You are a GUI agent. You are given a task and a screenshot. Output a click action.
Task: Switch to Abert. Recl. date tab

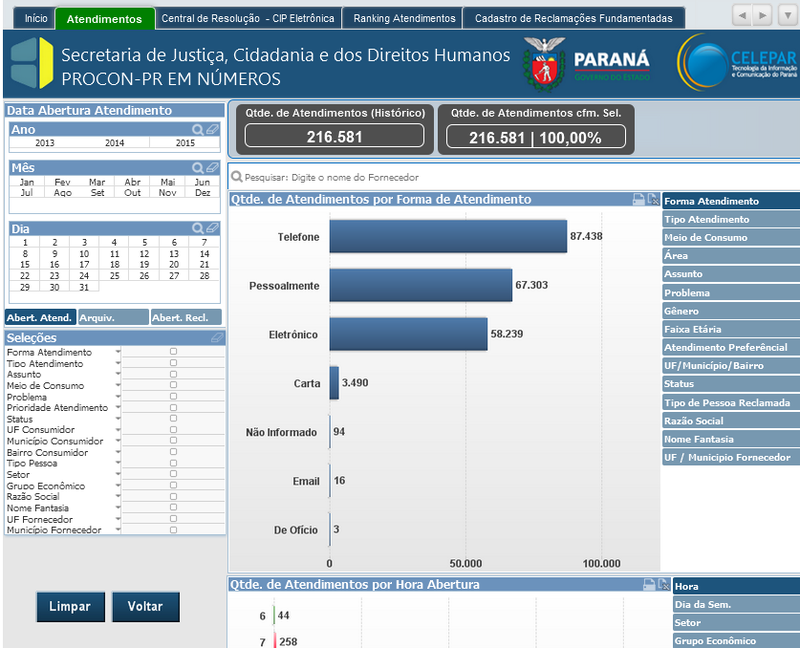pos(186,317)
